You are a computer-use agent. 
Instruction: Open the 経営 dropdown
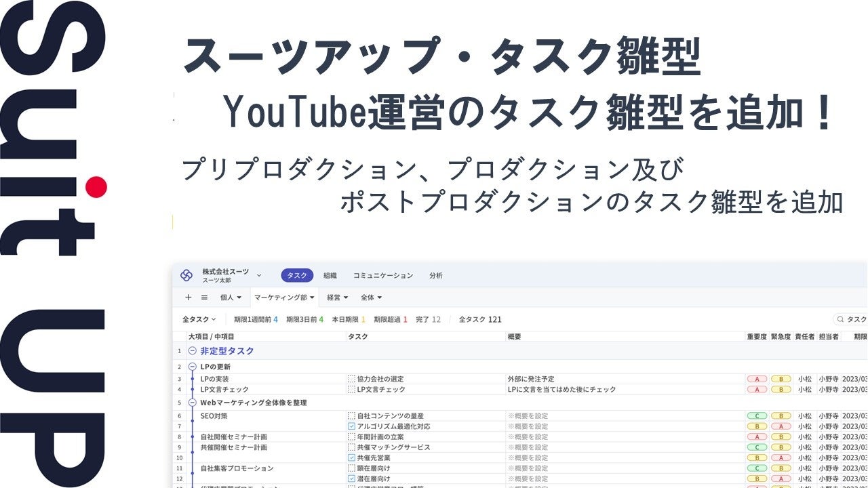click(x=338, y=297)
